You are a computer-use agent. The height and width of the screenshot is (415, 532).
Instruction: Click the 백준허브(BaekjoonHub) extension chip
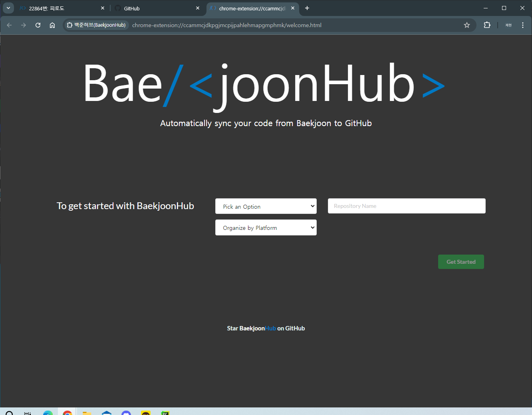click(x=96, y=25)
